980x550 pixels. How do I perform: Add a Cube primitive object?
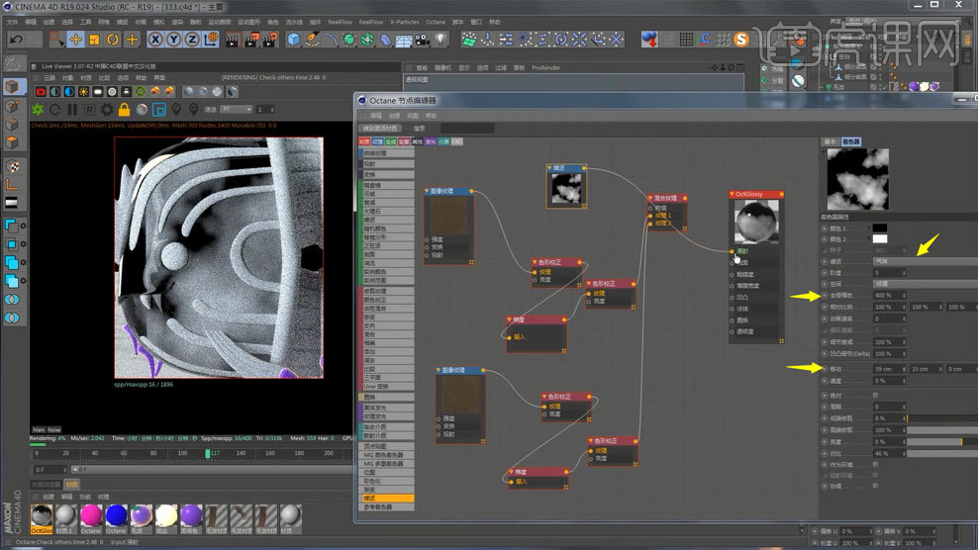[294, 39]
